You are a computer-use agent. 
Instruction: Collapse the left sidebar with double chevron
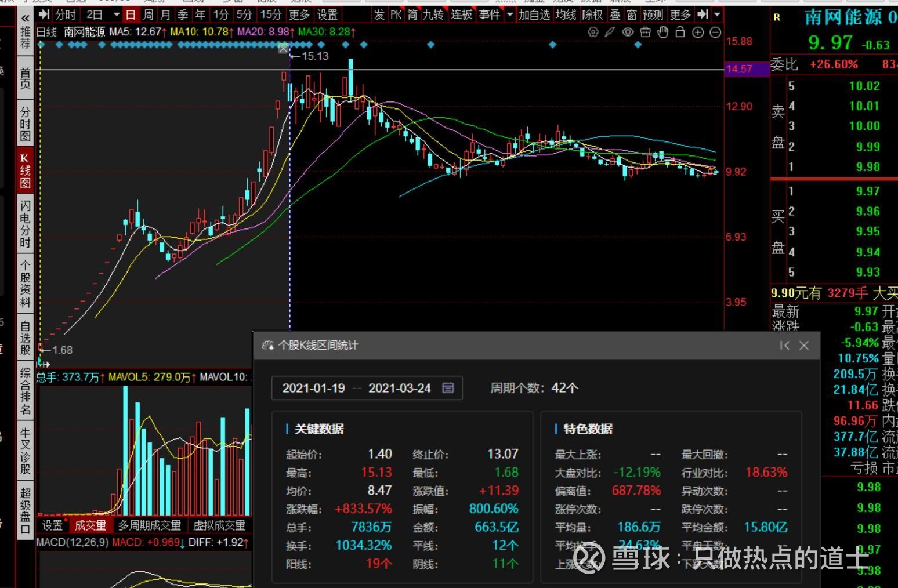point(25,19)
